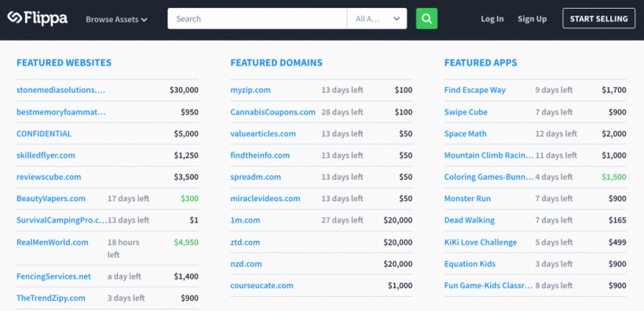Open the Coloring Games-Bunny app listing
The image size is (644, 311).
click(x=489, y=177)
